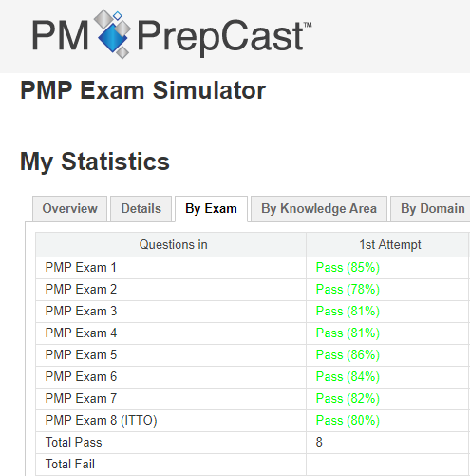Image resolution: width=470 pixels, height=476 pixels.
Task: Open the By Knowledge Area tab
Action: 319,209
